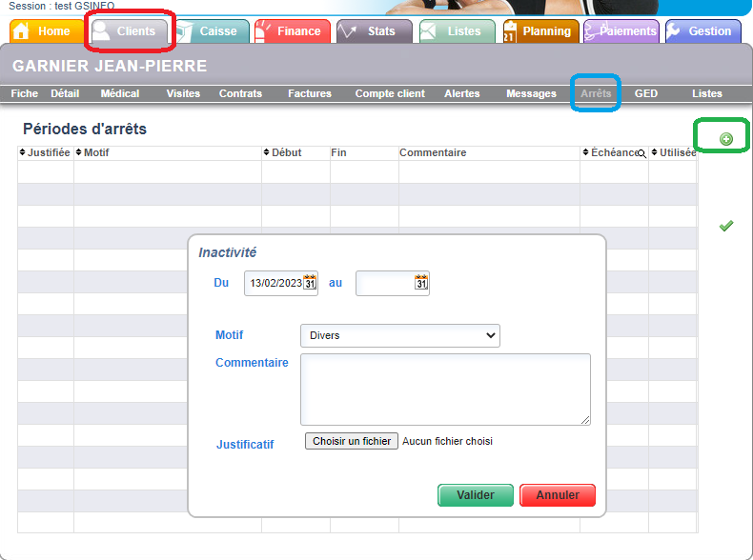Click the Annuler button
Screen dimensions: 753x560
(x=558, y=495)
